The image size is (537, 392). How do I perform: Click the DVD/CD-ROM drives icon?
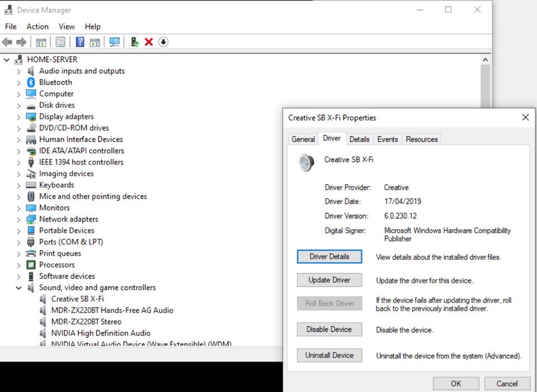pyautogui.click(x=31, y=127)
